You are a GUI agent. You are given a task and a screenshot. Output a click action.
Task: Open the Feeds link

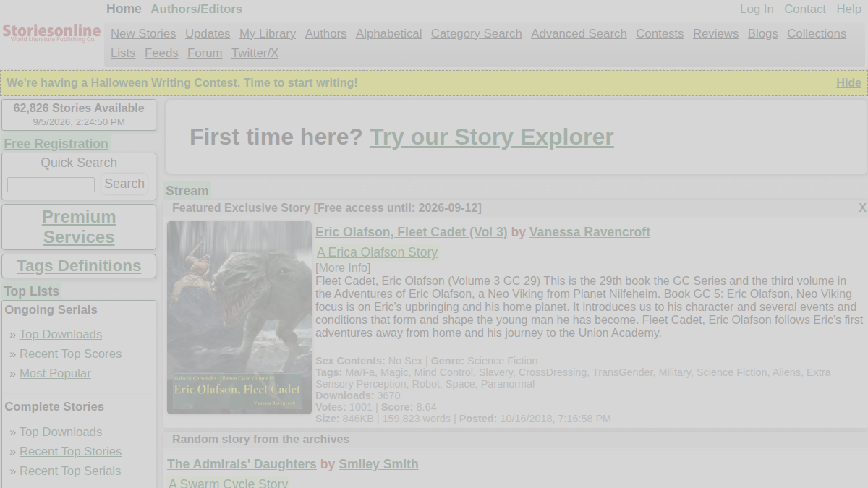161,53
